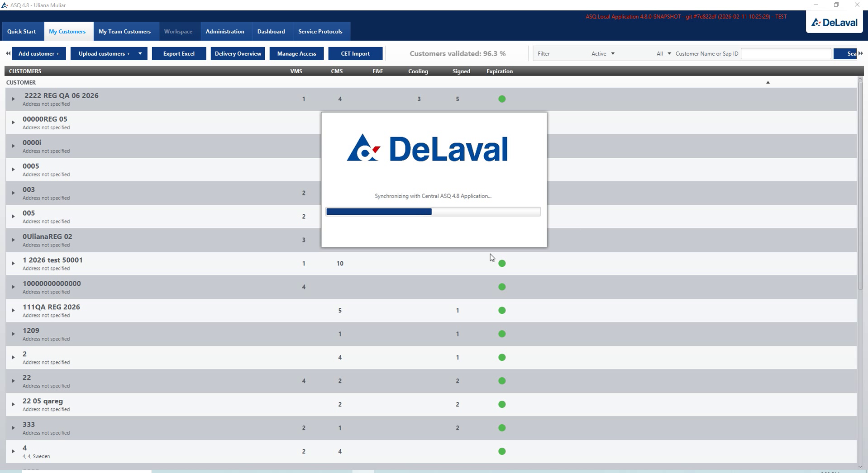Click green expiration dot for customer 1209
This screenshot has height=473, width=868.
(502, 334)
